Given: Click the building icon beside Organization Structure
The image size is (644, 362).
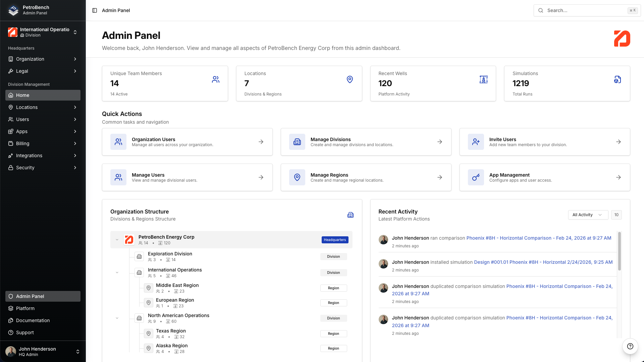Looking at the screenshot, I should click(x=351, y=215).
